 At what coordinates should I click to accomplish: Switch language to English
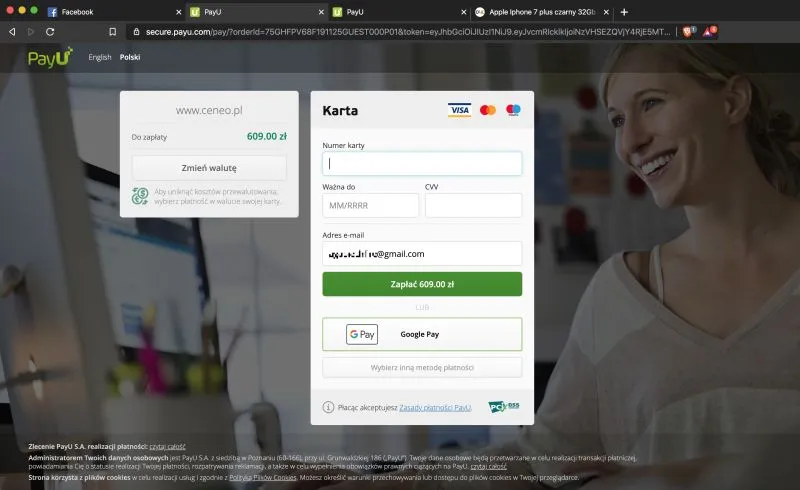pos(100,58)
